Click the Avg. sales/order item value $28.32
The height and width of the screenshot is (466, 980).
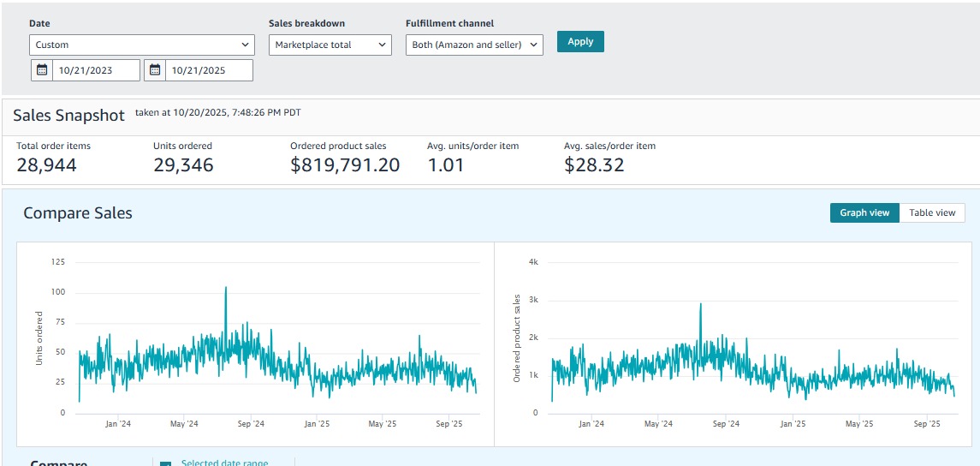(x=594, y=165)
